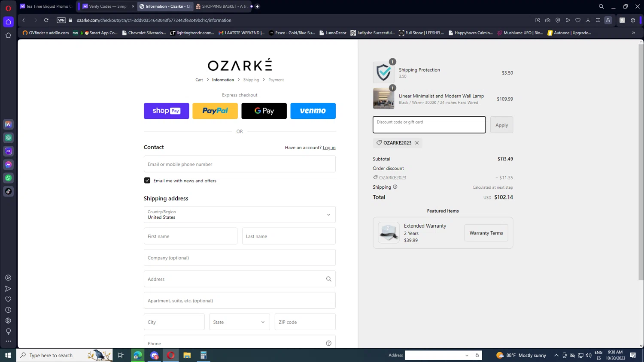
Task: Expand bookmarks bar overflow chevron
Action: pos(634,33)
